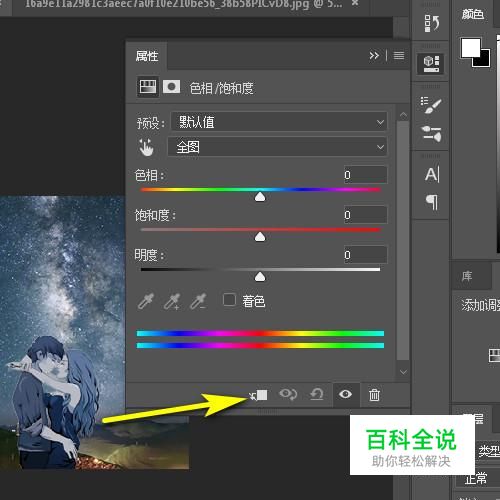Click the view previous state icon
Screen dimensions: 500x500
(x=288, y=394)
